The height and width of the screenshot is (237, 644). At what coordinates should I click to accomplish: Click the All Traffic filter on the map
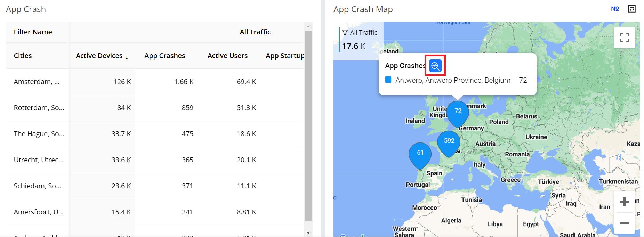pos(360,33)
